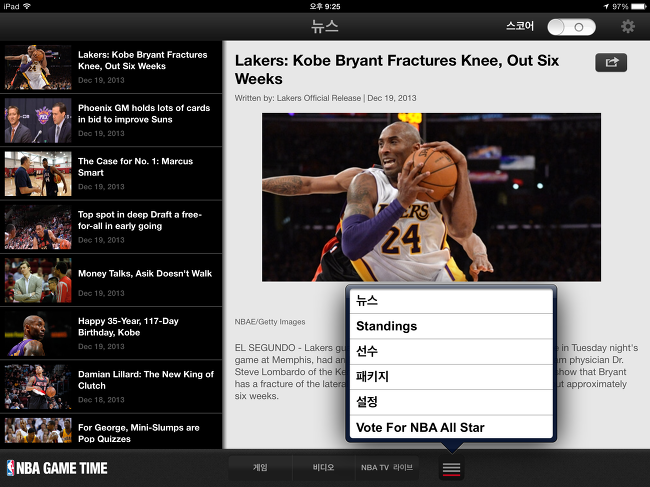This screenshot has width=650, height=487.
Task: Tap the Top spot Draft story thumbnail
Action: coord(38,227)
